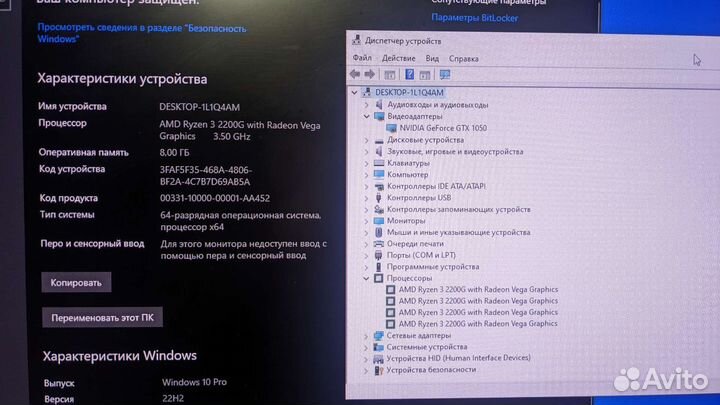Image resolution: width=720 pixels, height=405 pixels.
Task: Click the Очереди печати printer icon
Action: click(378, 244)
